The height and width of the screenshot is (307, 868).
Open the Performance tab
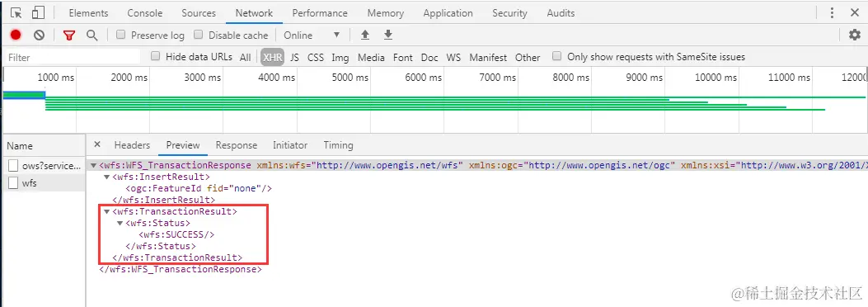(320, 12)
